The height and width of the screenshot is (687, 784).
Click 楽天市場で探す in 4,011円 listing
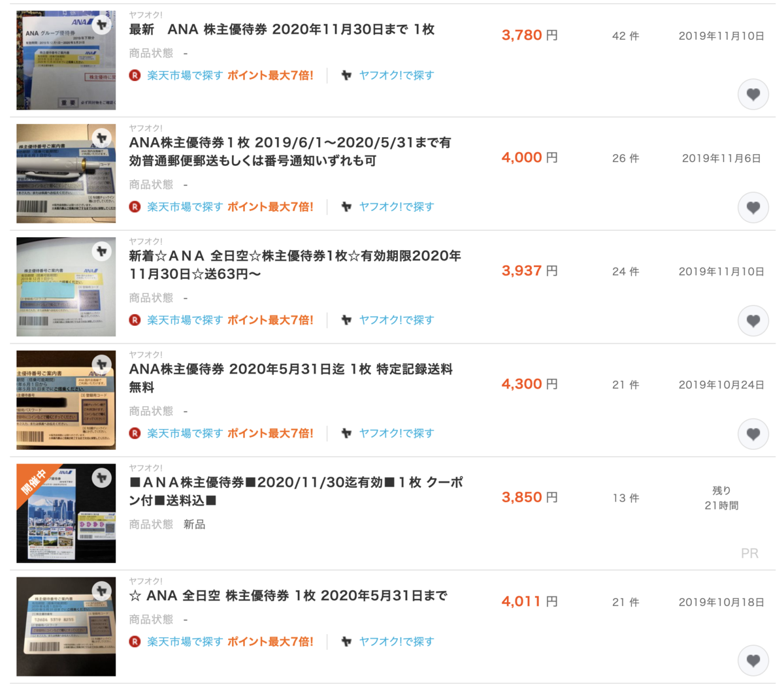(x=185, y=642)
